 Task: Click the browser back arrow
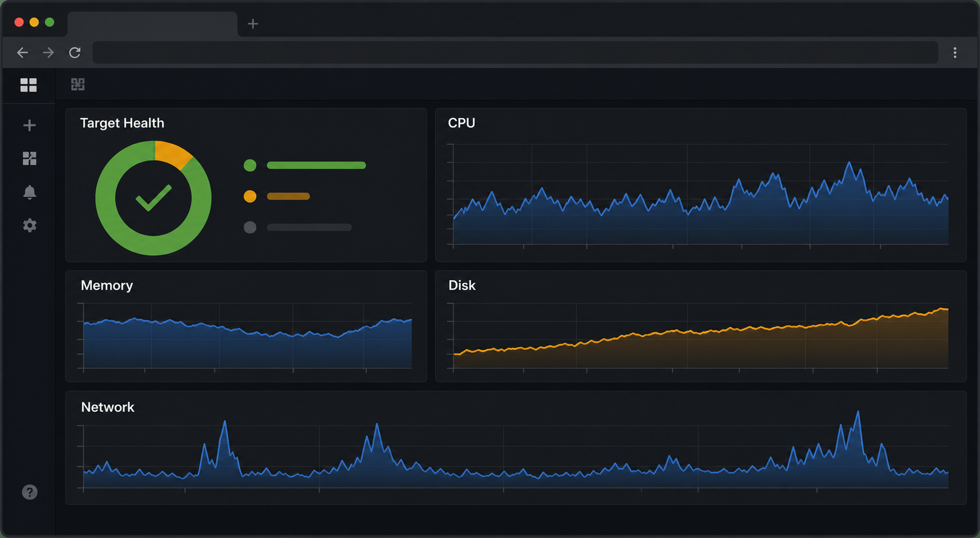[23, 53]
